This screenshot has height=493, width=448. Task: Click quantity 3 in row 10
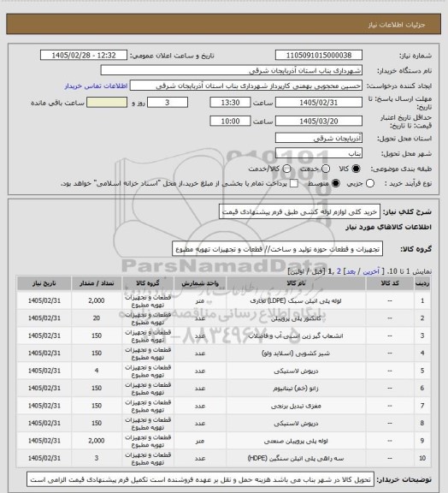pos(97,459)
